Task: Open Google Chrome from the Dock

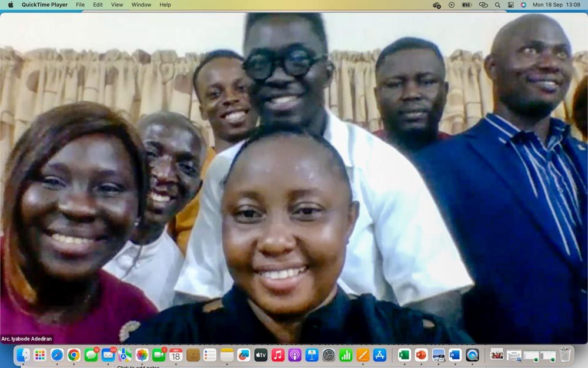Action: tap(74, 355)
